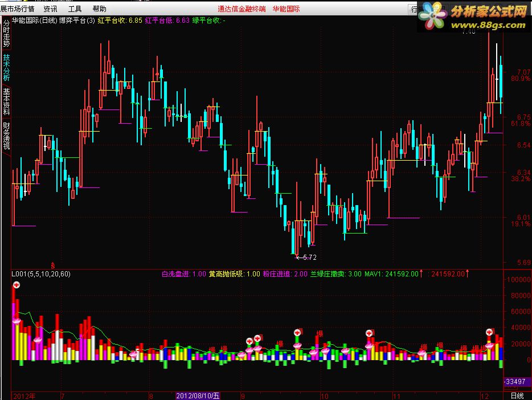
Task: Click the 日线 period selector at bottom right
Action: [x=517, y=395]
